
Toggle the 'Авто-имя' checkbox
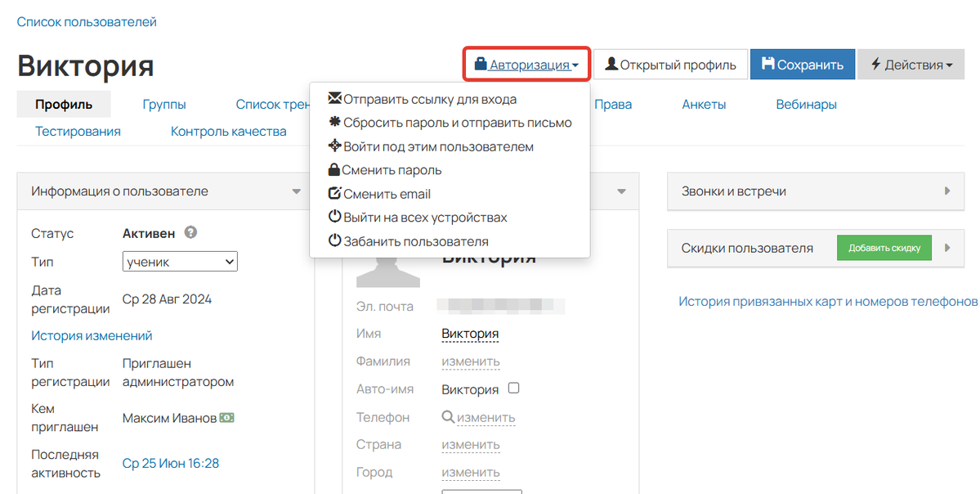click(x=513, y=388)
